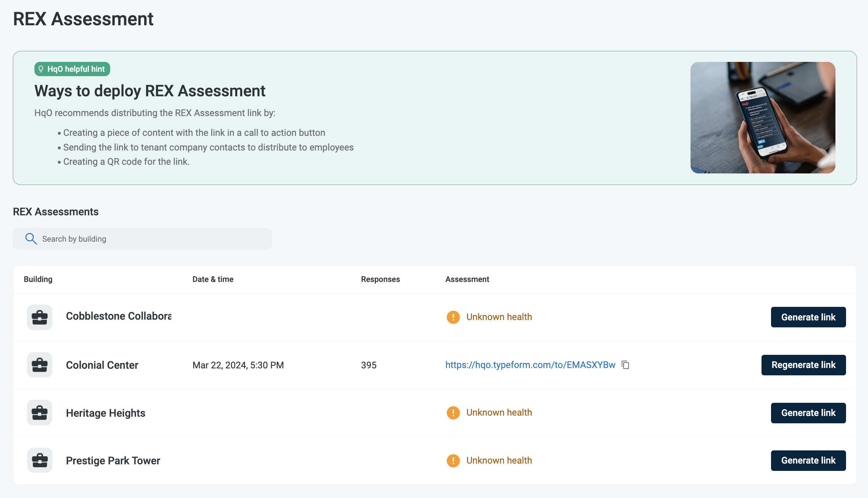Click Unknown health text for Cobblestone Collabora
The height and width of the screenshot is (498, 868).
pos(499,317)
